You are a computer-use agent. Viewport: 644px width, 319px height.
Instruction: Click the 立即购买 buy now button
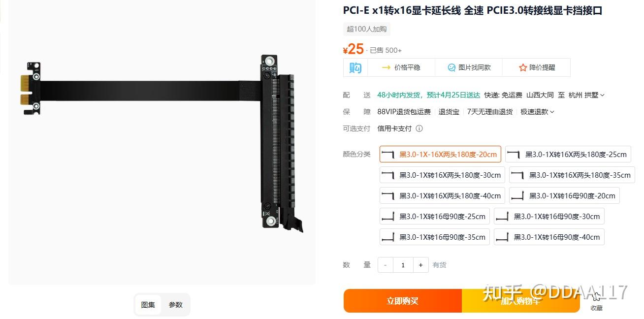403,301
